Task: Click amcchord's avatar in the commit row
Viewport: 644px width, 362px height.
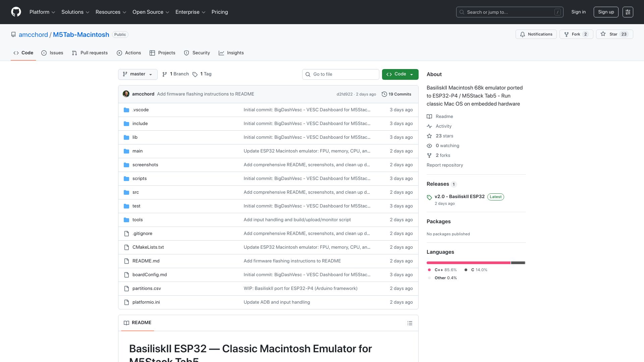Action: point(126,94)
